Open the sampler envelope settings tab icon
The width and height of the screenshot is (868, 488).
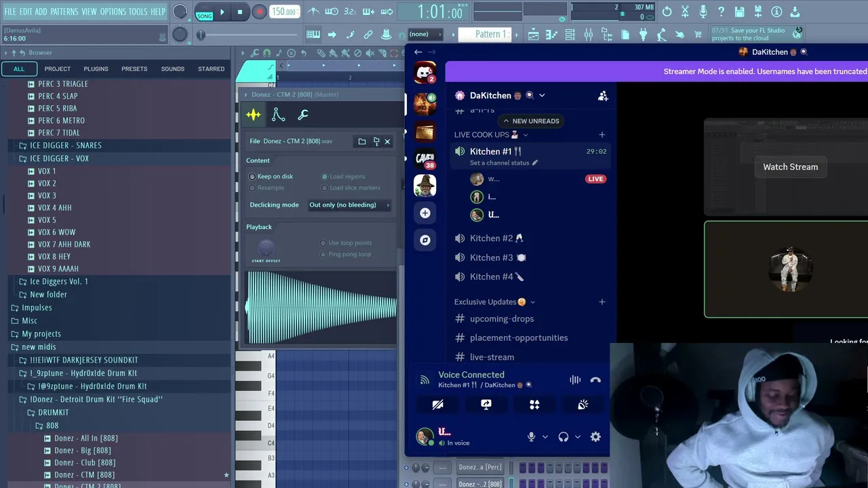point(278,115)
